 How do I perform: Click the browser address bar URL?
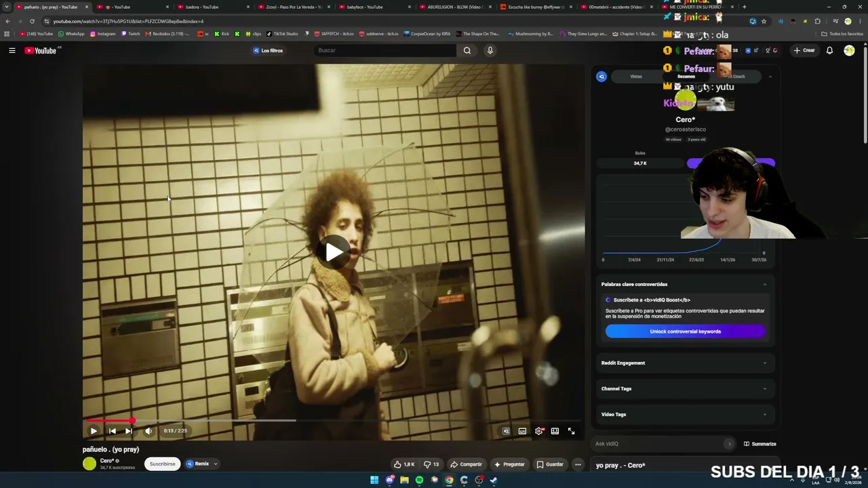point(128,21)
